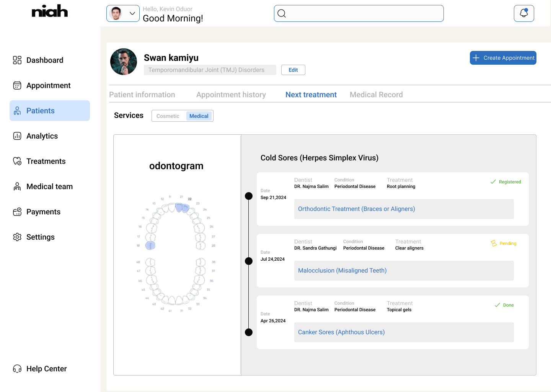Open the Appointment history tab

pos(231,95)
